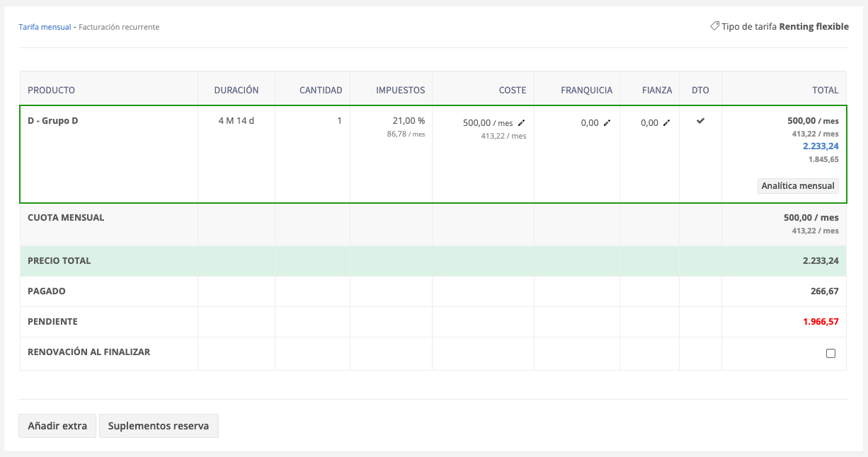Click the Renting flexible tariff type label

813,27
